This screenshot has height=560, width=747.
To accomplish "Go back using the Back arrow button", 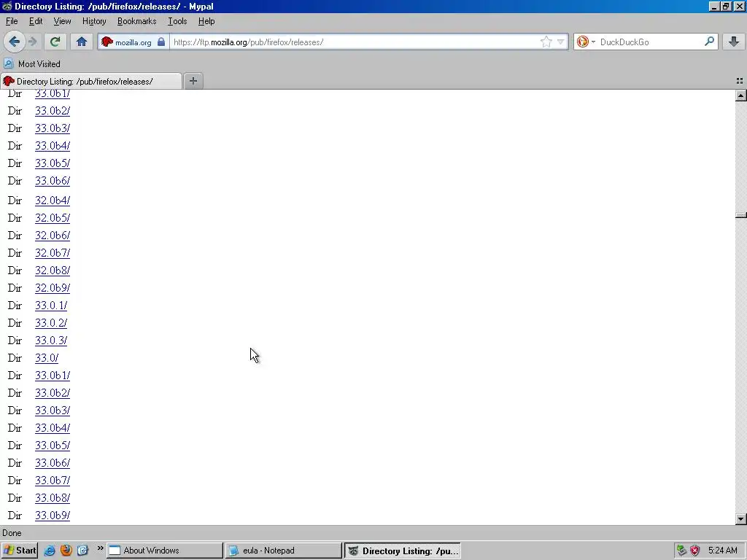I will 15,42.
